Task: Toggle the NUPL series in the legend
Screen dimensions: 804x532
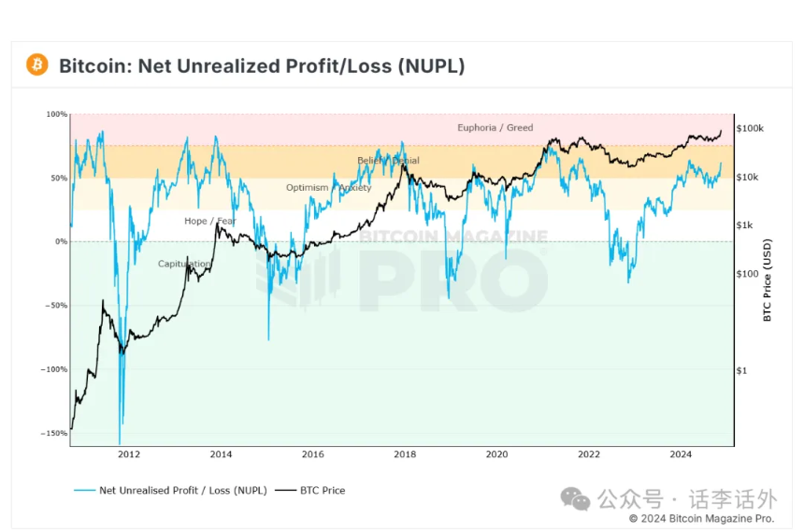Action: pos(171,491)
